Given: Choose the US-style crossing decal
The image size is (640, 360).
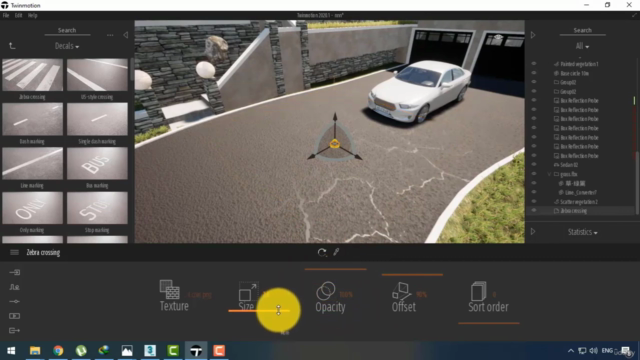Looking at the screenshot, I should 97,75.
